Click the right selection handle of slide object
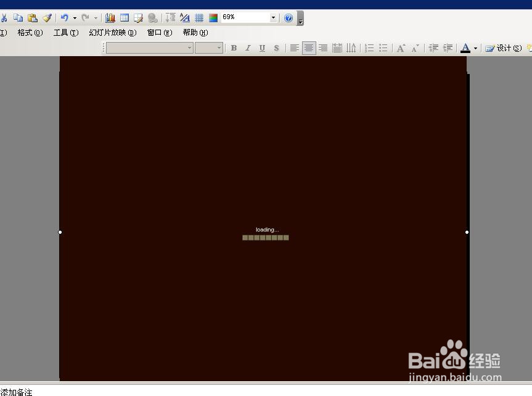 (x=467, y=232)
